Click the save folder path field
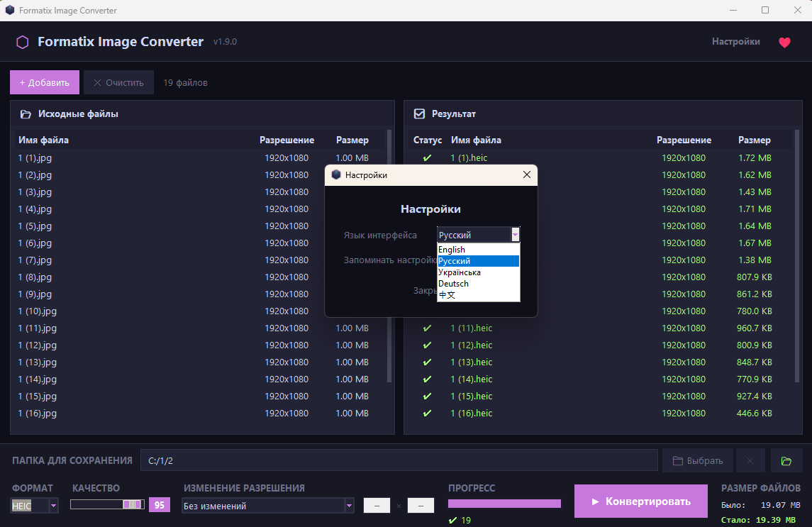The height and width of the screenshot is (527, 812). (x=399, y=460)
